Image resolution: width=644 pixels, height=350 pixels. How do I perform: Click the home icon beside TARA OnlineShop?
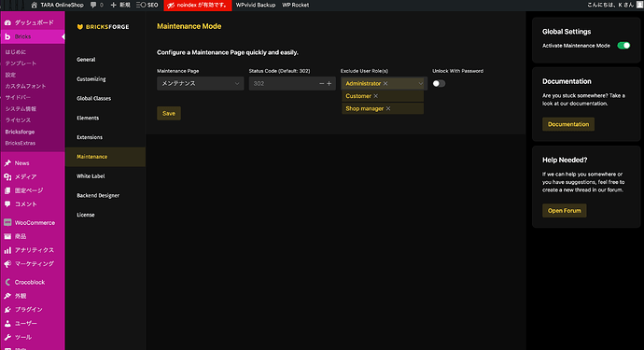(35, 5)
